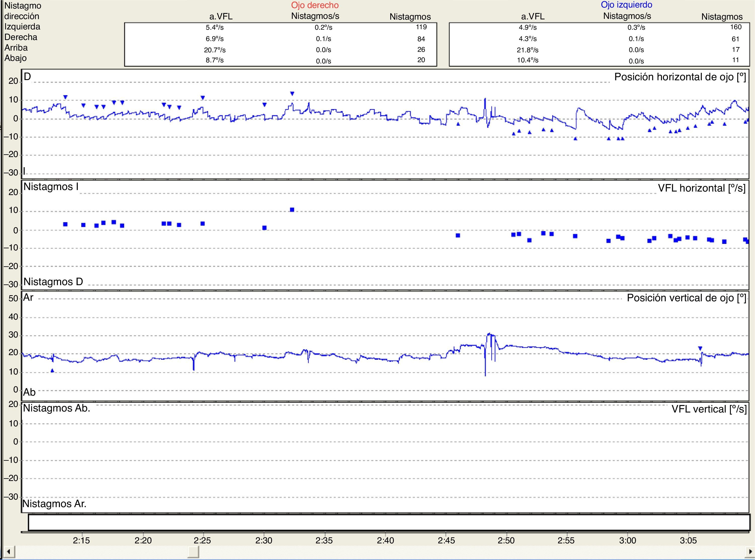The height and width of the screenshot is (560, 755).
Task: Click the empty white overview bar above the time axis
Action: pos(388,522)
